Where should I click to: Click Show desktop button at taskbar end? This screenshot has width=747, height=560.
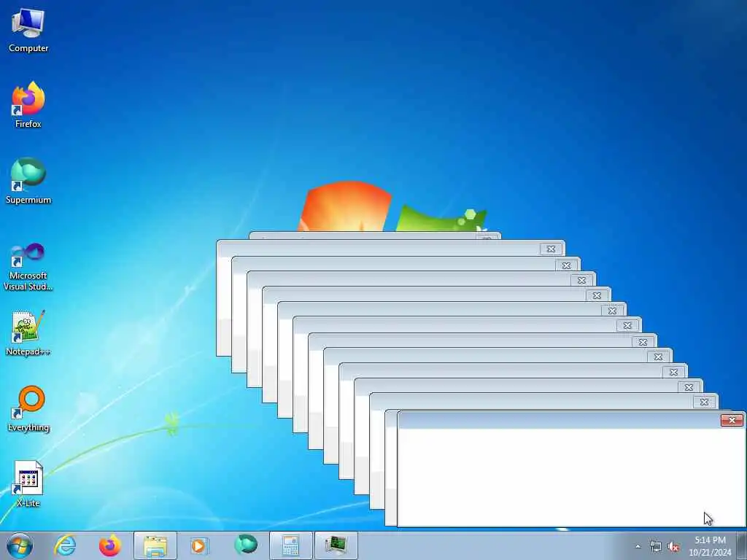742,545
